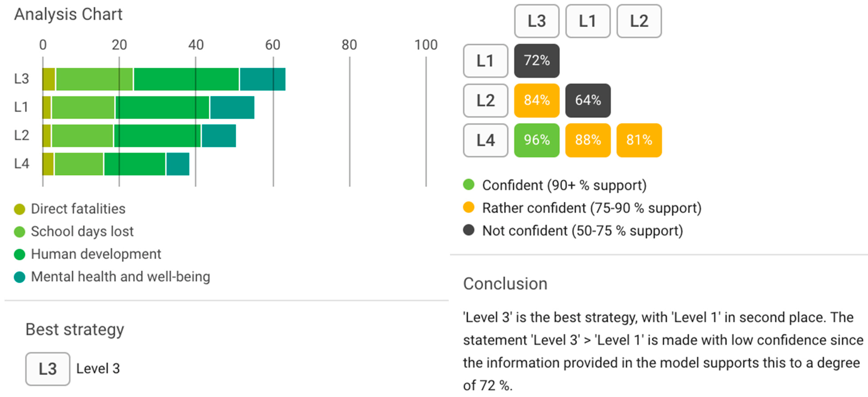This screenshot has width=868, height=397.
Task: Click the Rather confident orange legend dot
Action: point(468,207)
